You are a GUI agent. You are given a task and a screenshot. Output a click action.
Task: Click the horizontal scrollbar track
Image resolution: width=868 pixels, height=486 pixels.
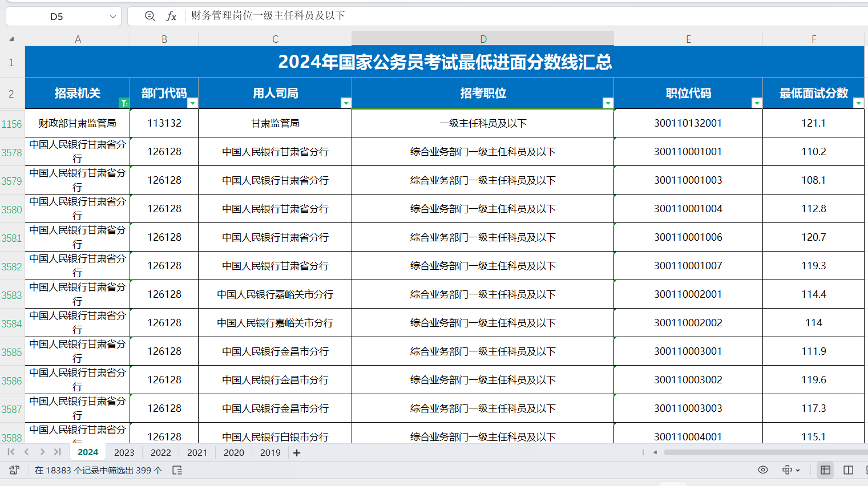pos(766,452)
